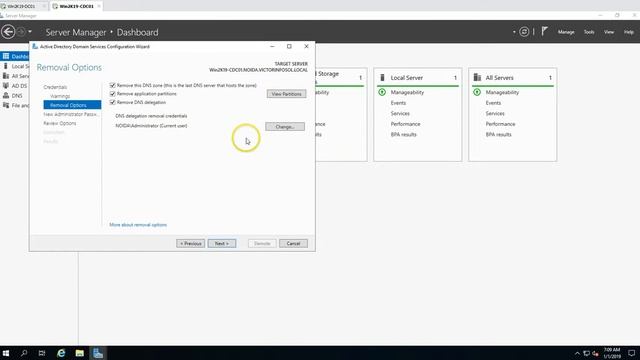
Task: Refresh the Server Manager dashboard
Action: (524, 32)
